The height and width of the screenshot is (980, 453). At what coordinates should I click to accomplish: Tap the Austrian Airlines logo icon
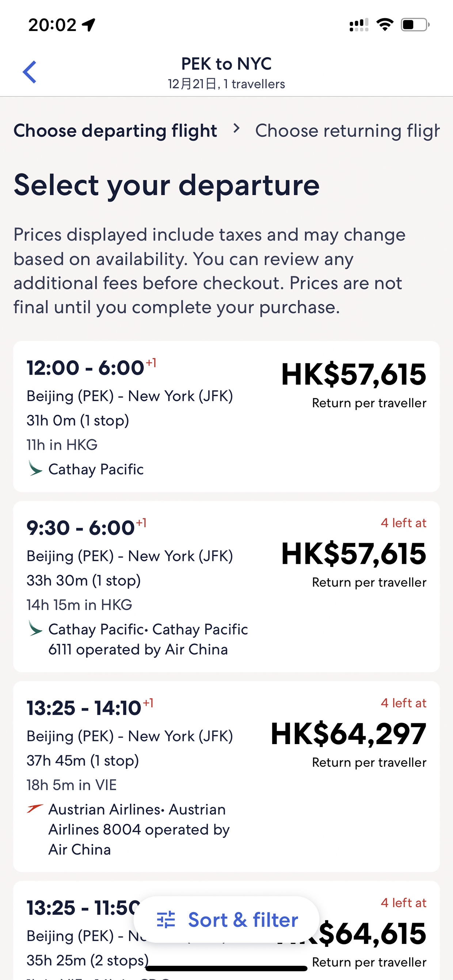coord(35,808)
